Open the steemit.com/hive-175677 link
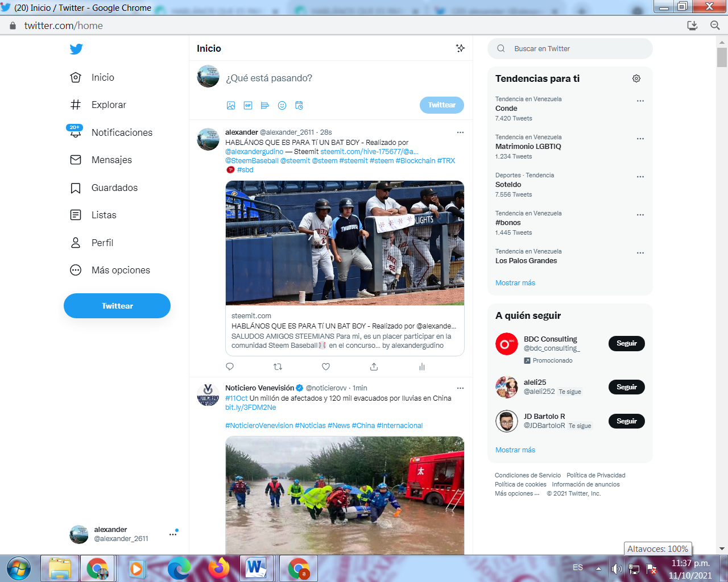The height and width of the screenshot is (582, 728). [369, 152]
